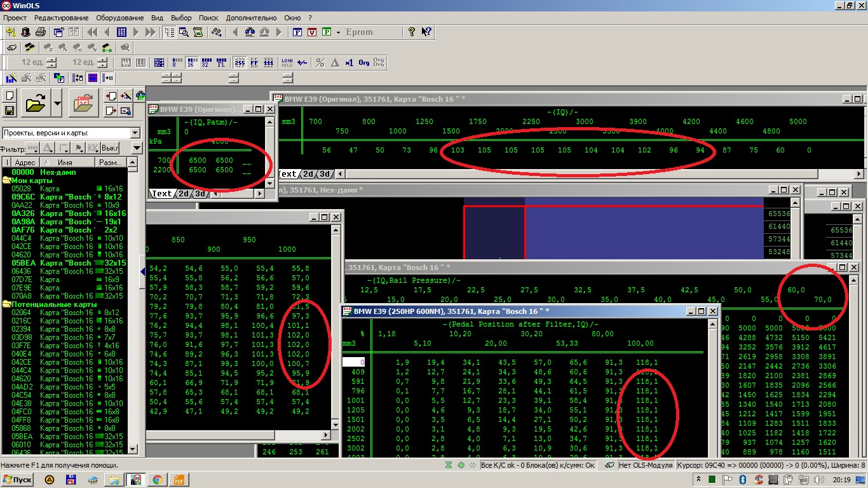Collapse the Мои карты folder
Image resolution: width=868 pixels, height=488 pixels.
point(6,180)
